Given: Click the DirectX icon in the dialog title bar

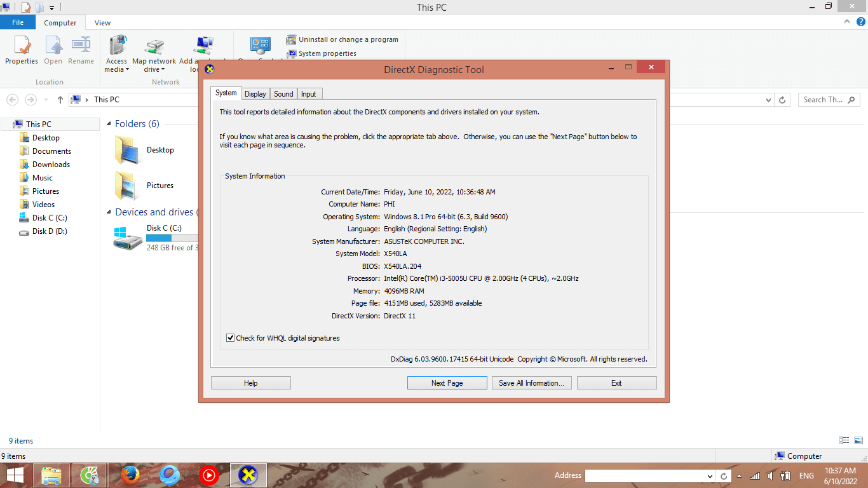Looking at the screenshot, I should pos(209,69).
